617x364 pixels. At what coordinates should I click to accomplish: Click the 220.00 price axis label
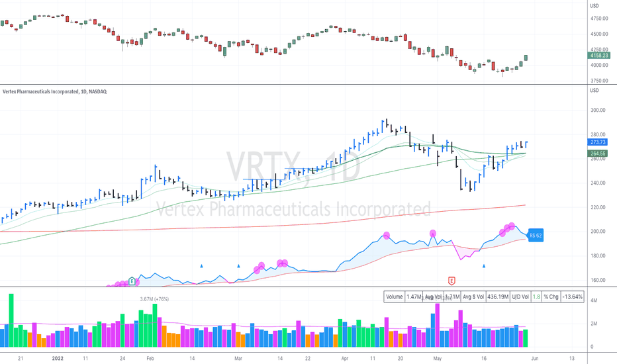pyautogui.click(x=598, y=207)
